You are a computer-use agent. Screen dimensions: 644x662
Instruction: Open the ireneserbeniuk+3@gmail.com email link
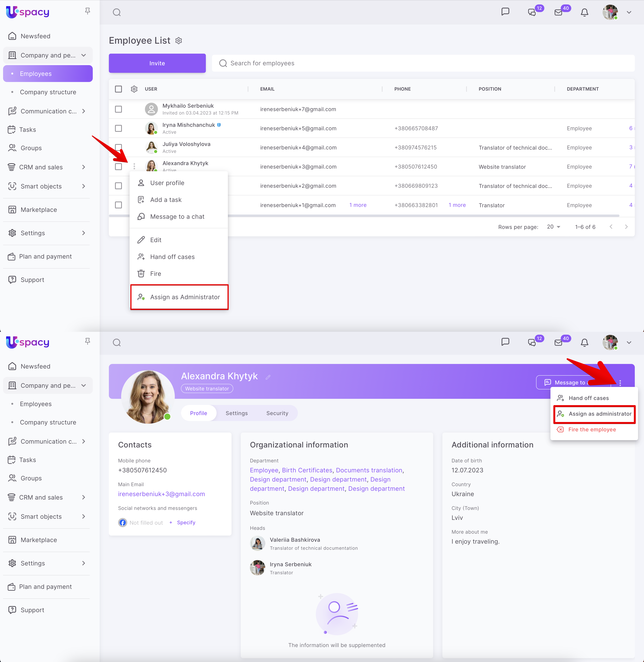point(161,494)
